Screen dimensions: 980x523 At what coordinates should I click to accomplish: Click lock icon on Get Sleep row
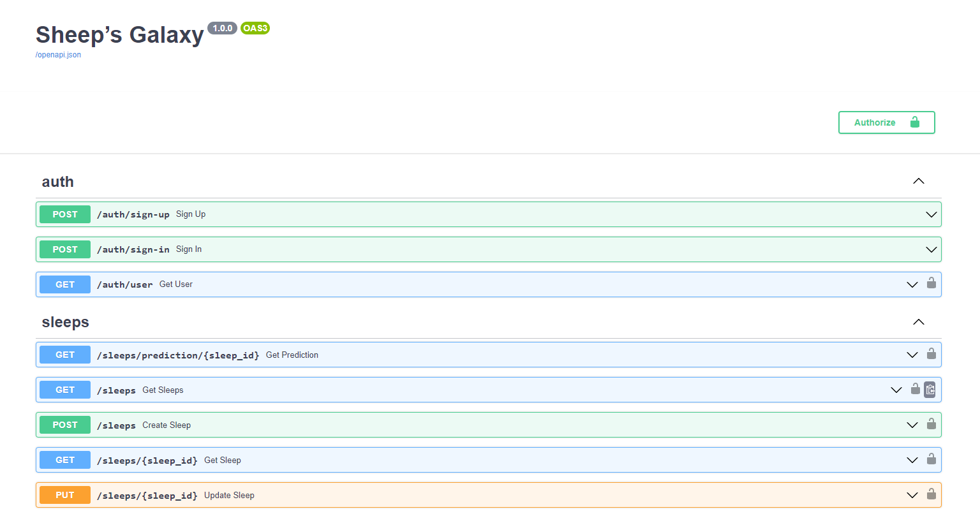[x=931, y=459]
